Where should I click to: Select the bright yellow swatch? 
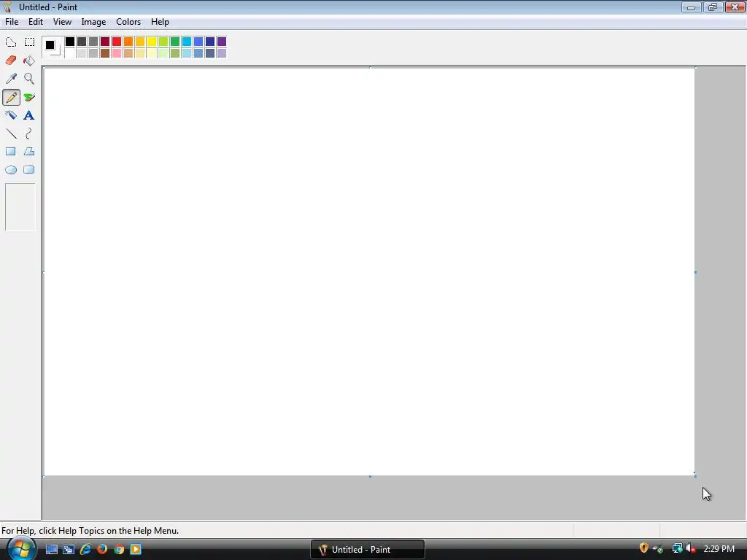click(x=152, y=42)
